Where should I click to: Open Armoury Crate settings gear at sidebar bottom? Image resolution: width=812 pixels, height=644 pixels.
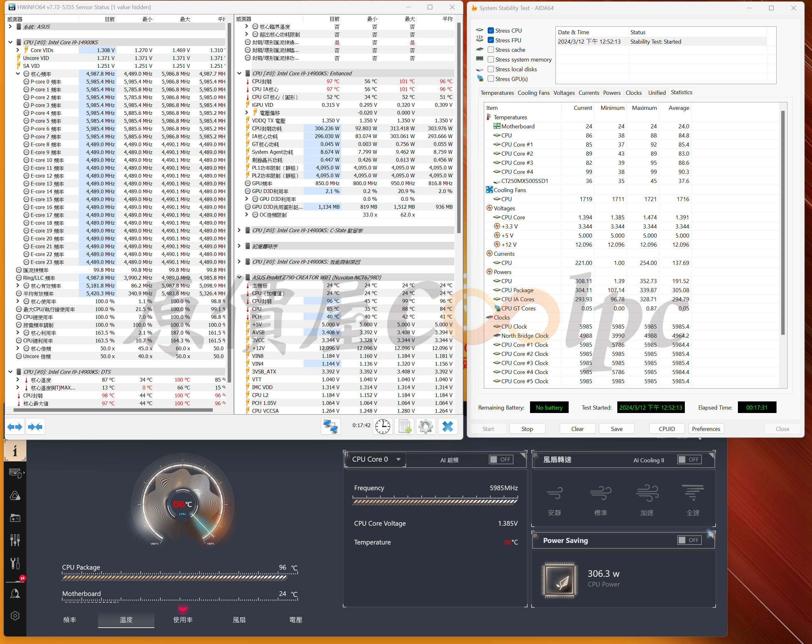(x=15, y=616)
